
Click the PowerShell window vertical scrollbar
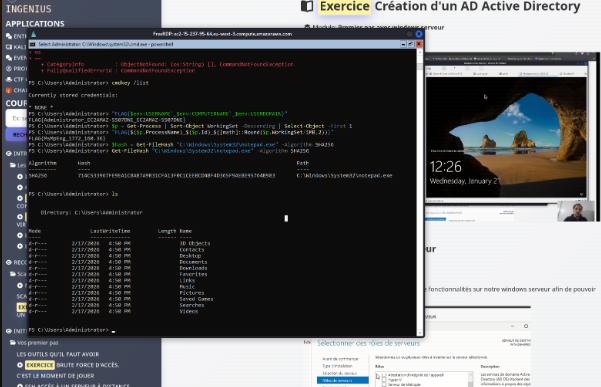[420, 192]
